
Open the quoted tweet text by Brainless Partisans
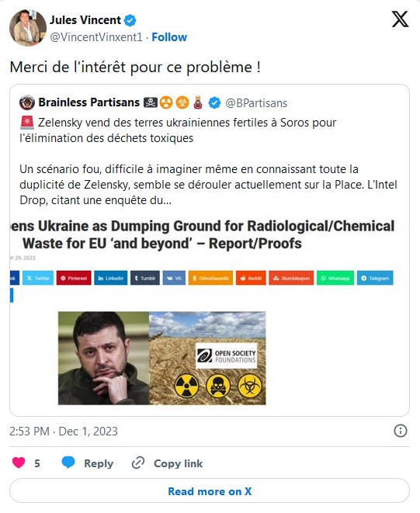pyautogui.click(x=208, y=161)
